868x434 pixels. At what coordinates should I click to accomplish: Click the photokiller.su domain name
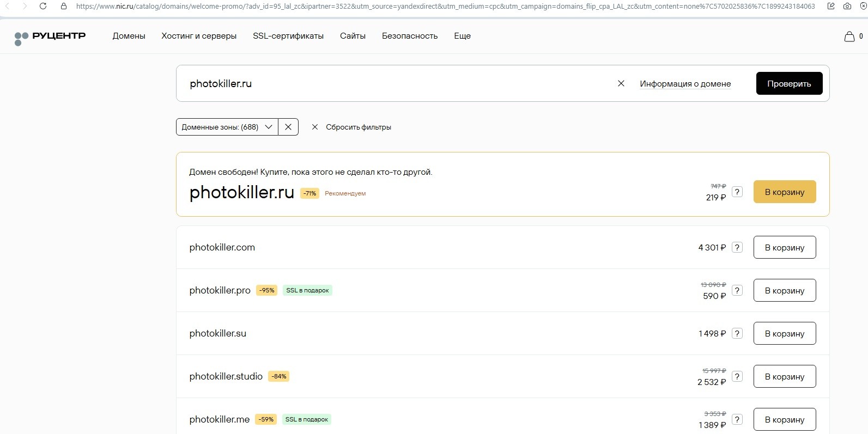coord(218,333)
